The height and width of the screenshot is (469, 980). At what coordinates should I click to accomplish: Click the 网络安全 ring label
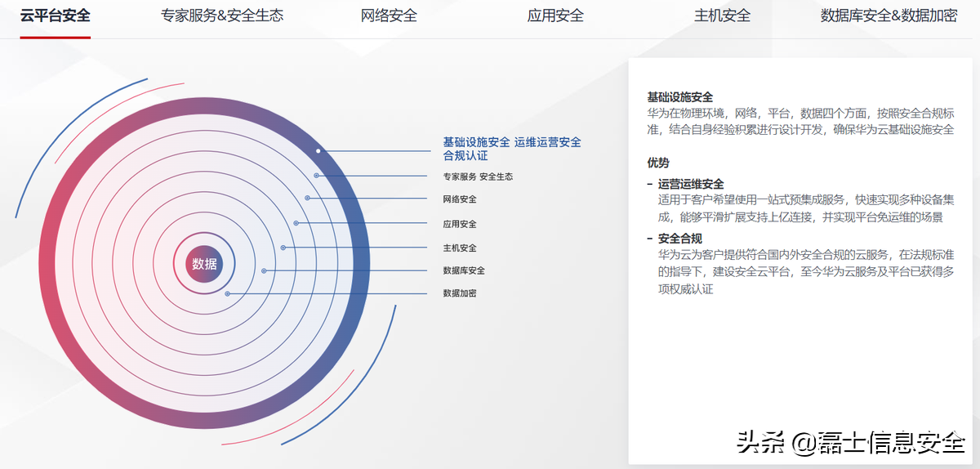pyautogui.click(x=460, y=199)
